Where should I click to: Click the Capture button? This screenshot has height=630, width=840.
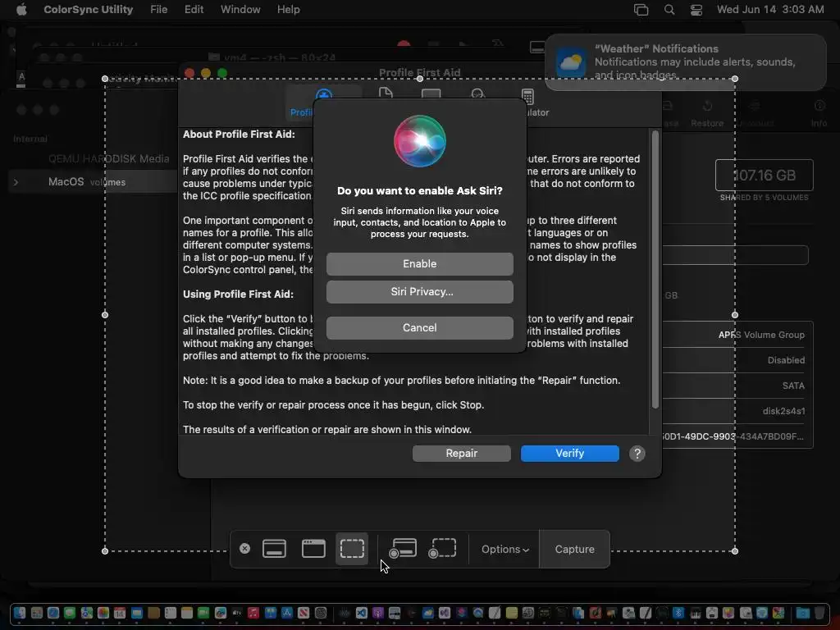click(x=574, y=549)
